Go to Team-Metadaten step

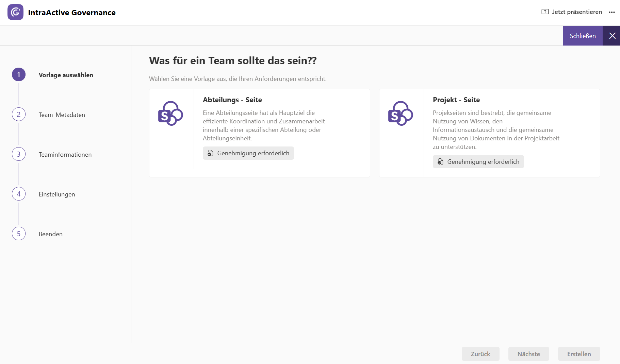coord(62,115)
